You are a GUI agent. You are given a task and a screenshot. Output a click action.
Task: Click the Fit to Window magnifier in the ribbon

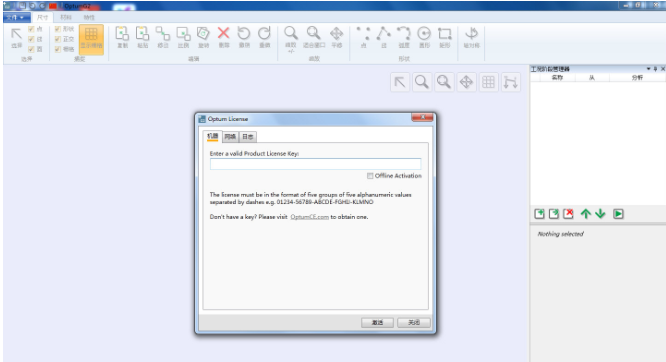(x=314, y=37)
